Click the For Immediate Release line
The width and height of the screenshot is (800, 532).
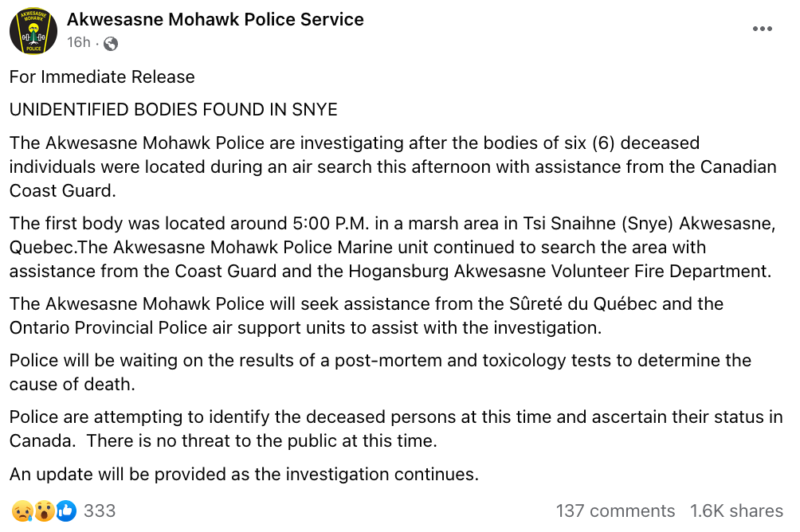coord(102,77)
